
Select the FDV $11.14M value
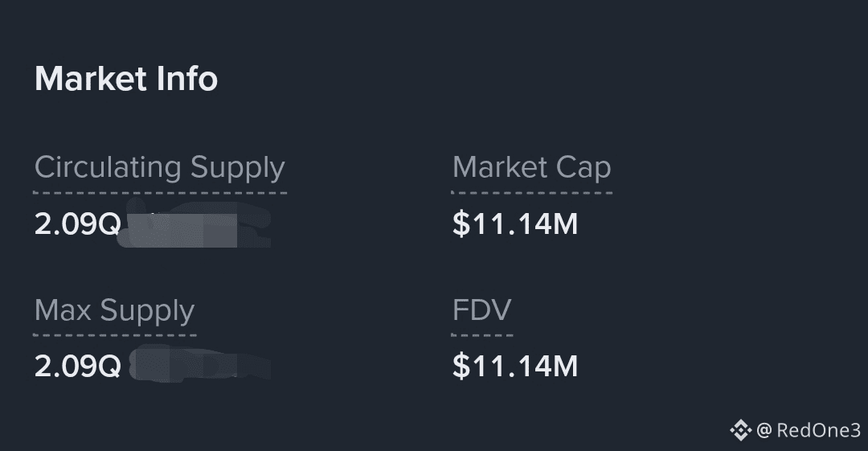coord(515,367)
